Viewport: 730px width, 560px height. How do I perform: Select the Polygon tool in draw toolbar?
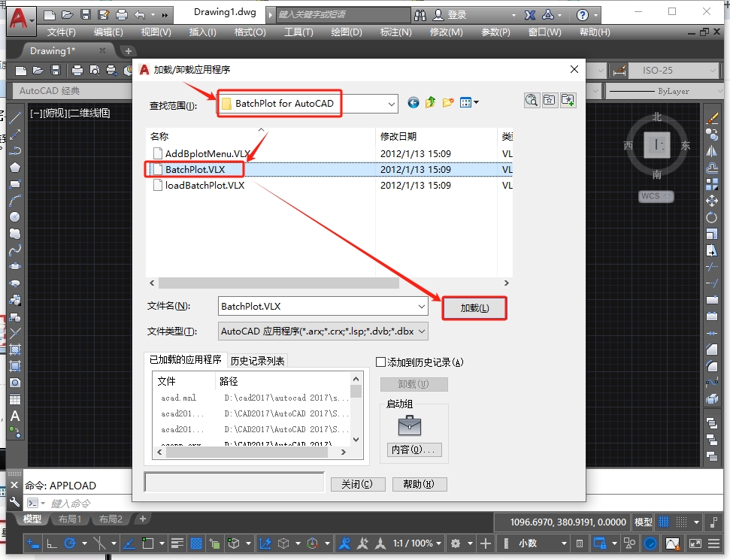15,167
